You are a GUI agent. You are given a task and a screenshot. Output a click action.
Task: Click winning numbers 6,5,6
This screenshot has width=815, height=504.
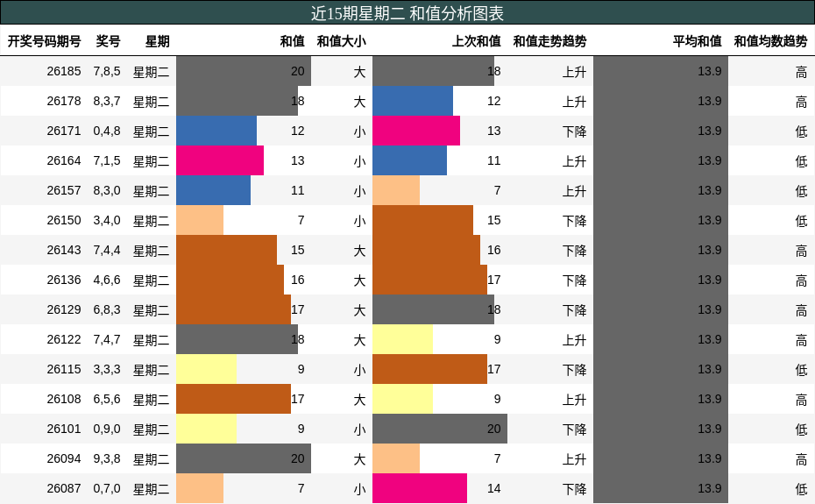tap(107, 399)
